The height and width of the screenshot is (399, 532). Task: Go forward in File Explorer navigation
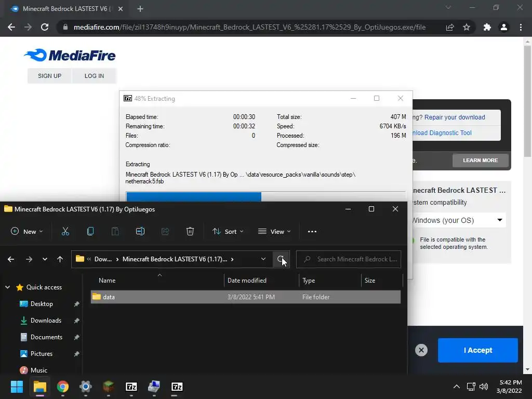point(29,259)
